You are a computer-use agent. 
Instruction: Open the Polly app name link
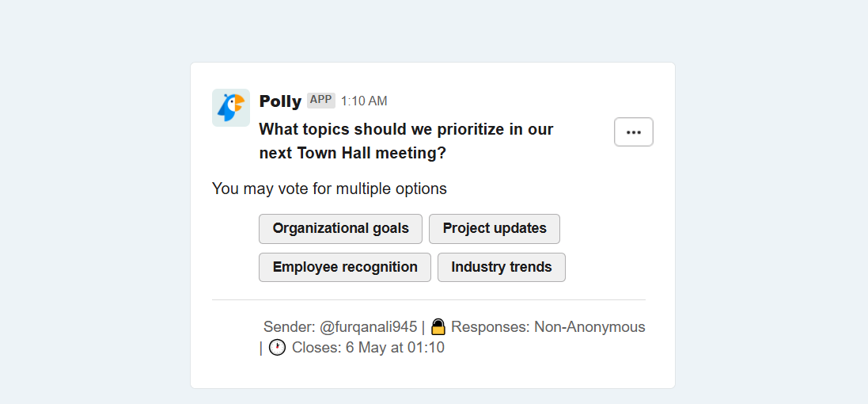[x=280, y=101]
